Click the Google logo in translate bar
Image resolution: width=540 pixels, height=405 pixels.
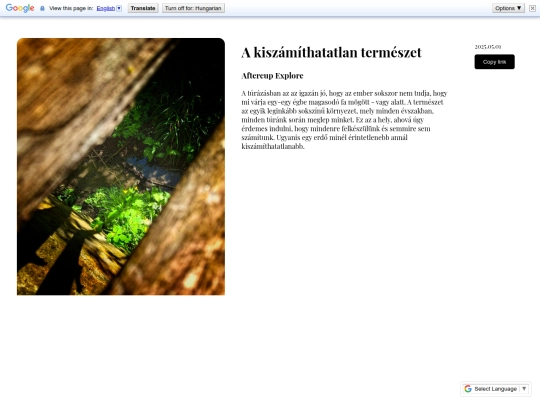coord(20,8)
